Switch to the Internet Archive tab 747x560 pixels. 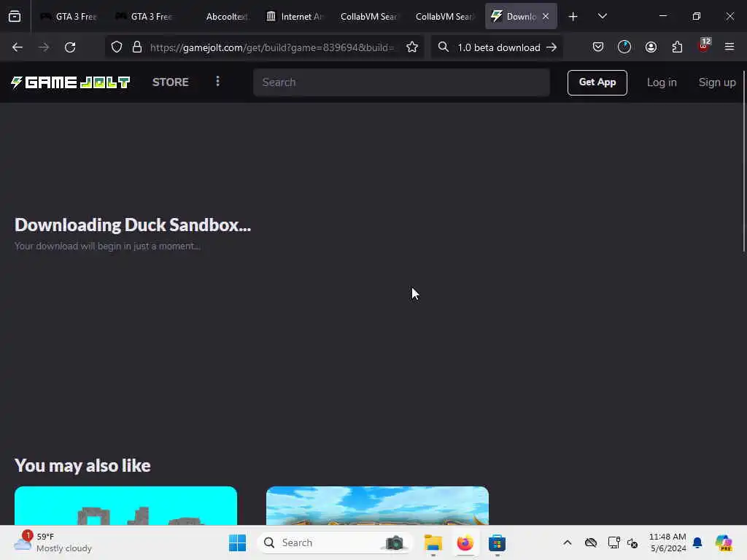[x=295, y=16]
